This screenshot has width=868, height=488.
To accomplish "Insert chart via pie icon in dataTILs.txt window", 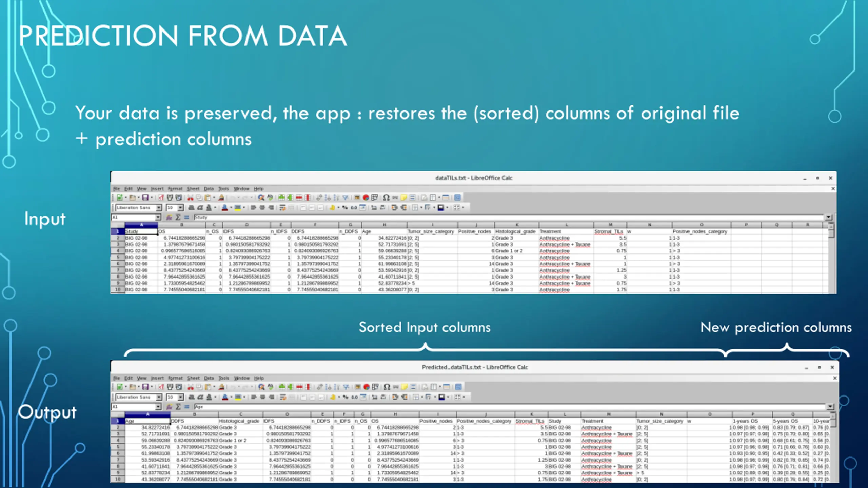I will [366, 198].
